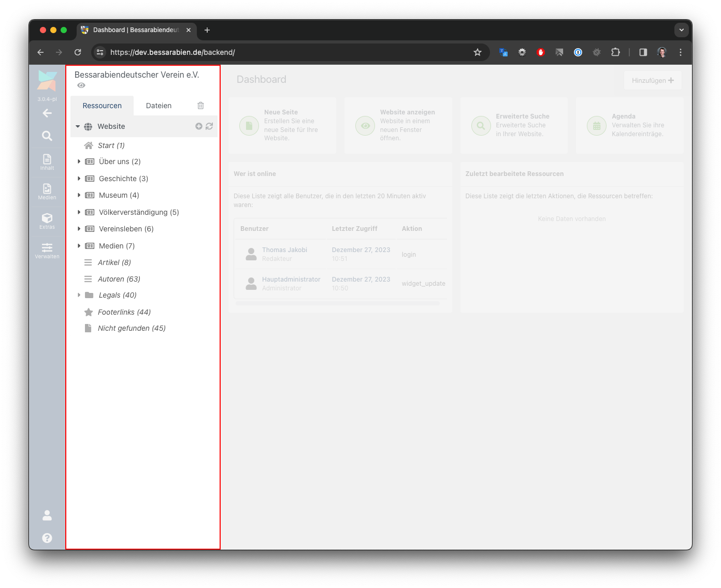
Task: Click the user profile icon in sidebar
Action: (x=47, y=515)
